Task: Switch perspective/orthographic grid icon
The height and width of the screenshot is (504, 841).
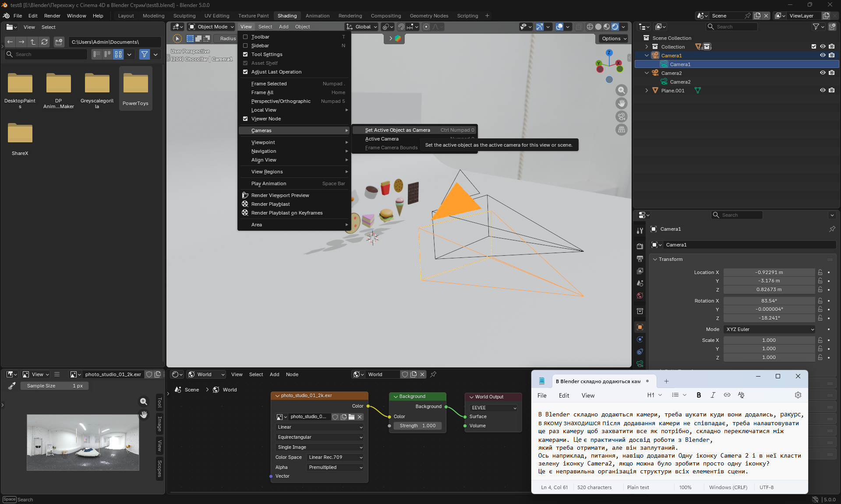Action: pos(621,130)
